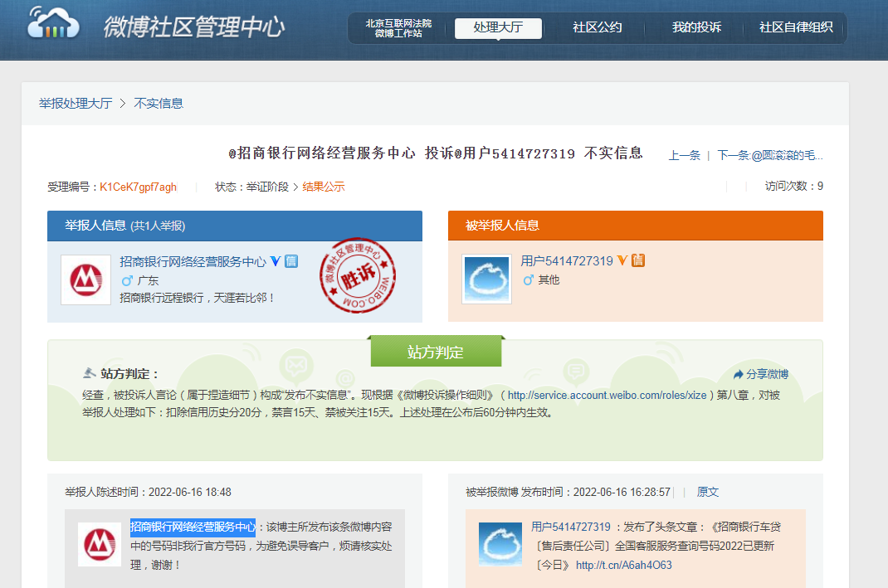Click 访问次数：9 counter

[793, 187]
